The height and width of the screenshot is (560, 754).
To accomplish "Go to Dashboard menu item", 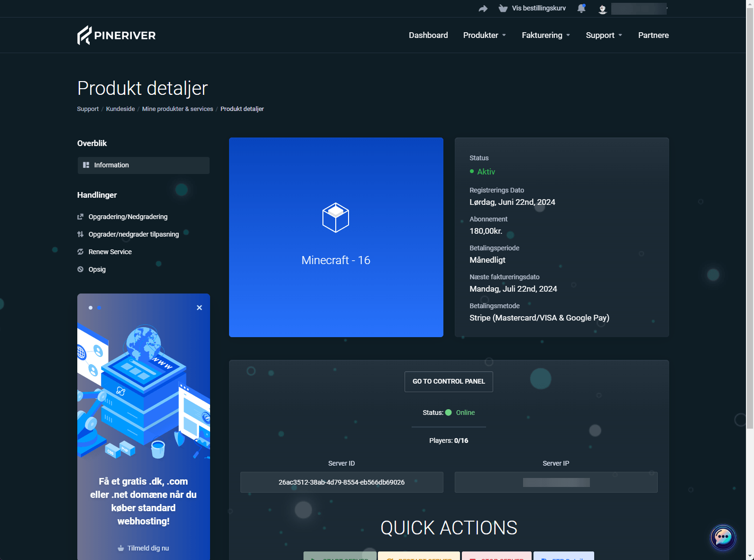I will coord(428,35).
